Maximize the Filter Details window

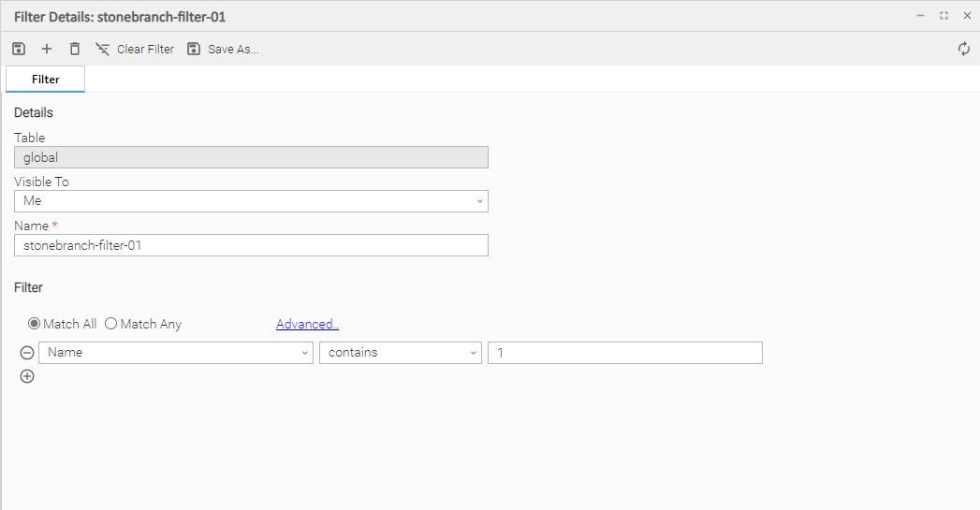943,16
